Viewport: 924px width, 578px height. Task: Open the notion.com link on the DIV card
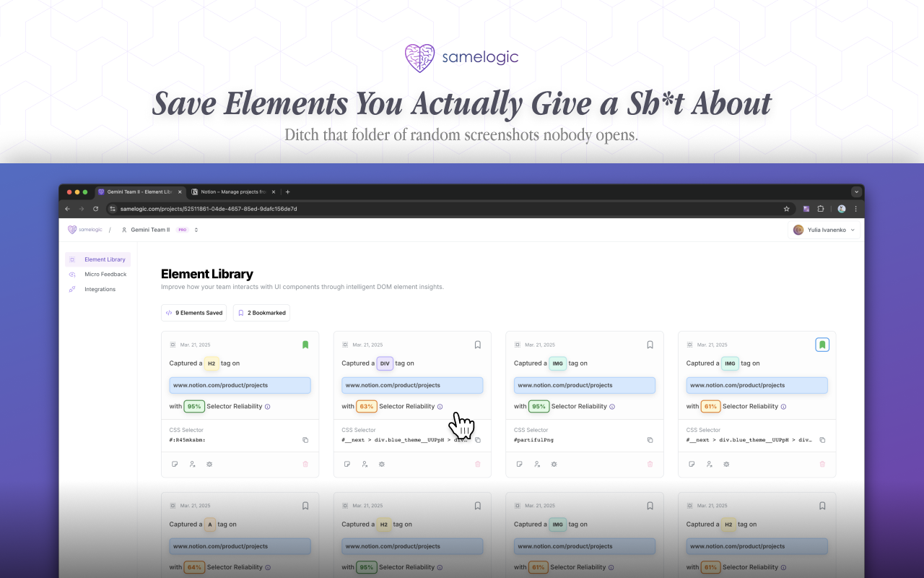click(x=412, y=385)
